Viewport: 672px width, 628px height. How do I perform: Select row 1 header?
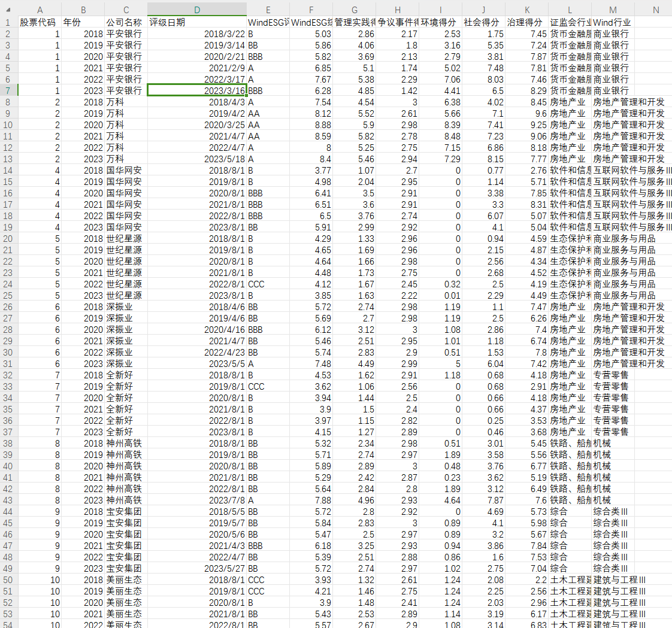click(x=8, y=22)
